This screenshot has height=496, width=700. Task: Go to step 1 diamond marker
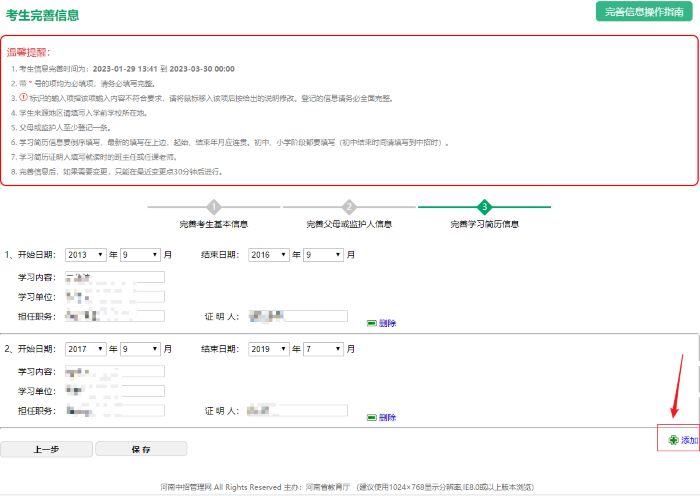tap(214, 207)
